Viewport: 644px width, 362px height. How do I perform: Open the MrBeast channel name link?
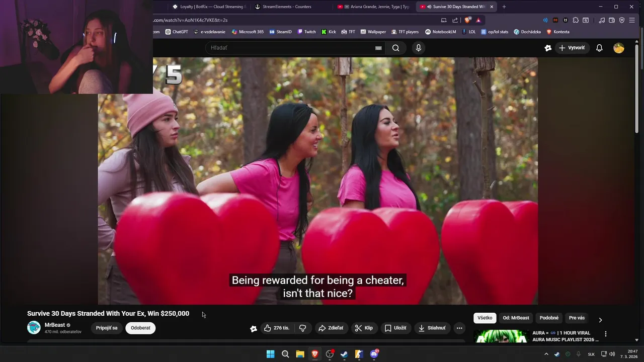click(55, 325)
